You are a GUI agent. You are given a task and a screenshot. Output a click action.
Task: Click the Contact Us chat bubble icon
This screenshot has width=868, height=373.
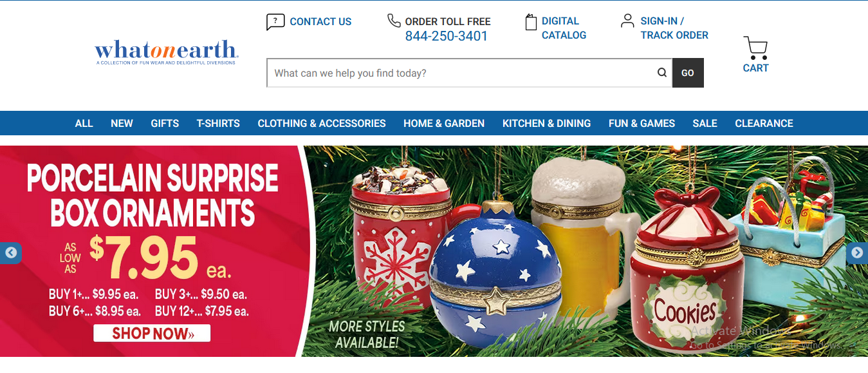click(x=275, y=22)
